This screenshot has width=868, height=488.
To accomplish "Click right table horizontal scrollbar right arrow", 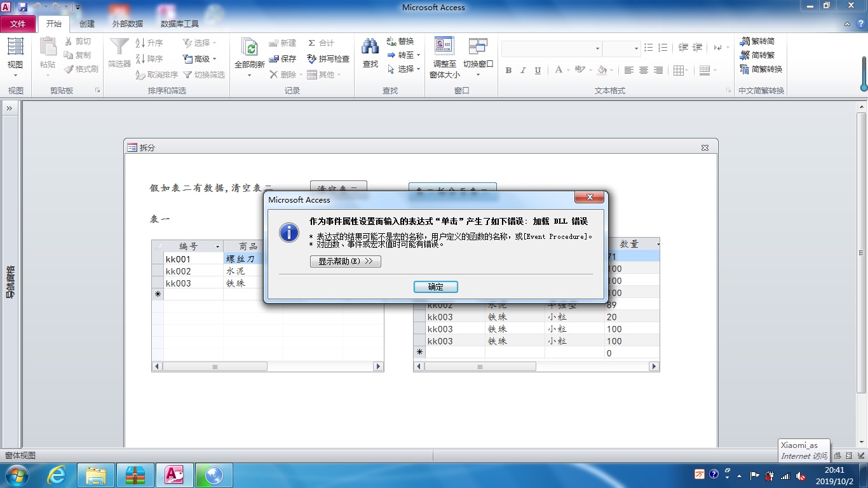I will coord(654,367).
